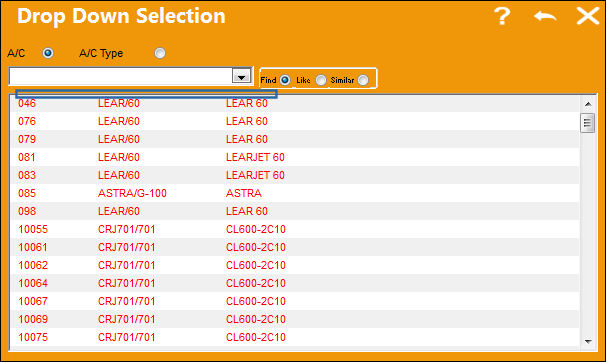This screenshot has height=362, width=606.
Task: Expand the search combo box dropdown arrow
Action: click(x=242, y=76)
